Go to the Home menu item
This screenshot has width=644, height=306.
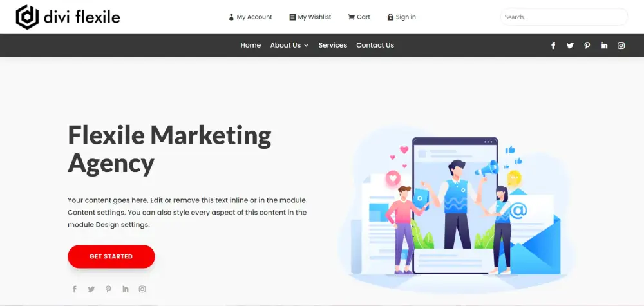coord(251,45)
